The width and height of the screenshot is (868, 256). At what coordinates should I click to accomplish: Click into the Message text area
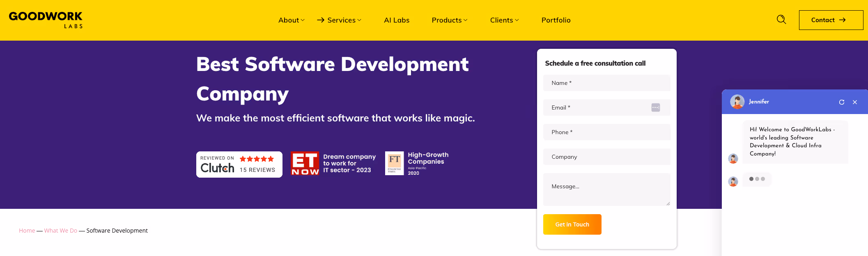pyautogui.click(x=607, y=190)
